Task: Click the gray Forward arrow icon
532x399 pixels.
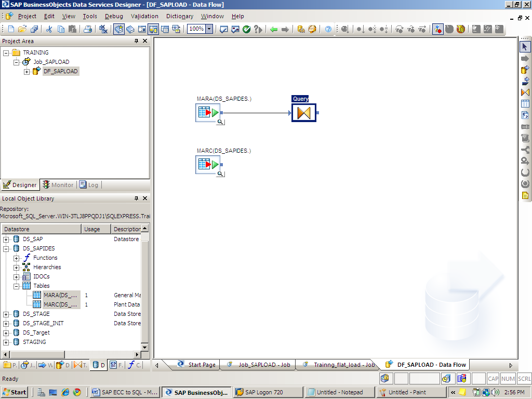Action: tap(285, 30)
